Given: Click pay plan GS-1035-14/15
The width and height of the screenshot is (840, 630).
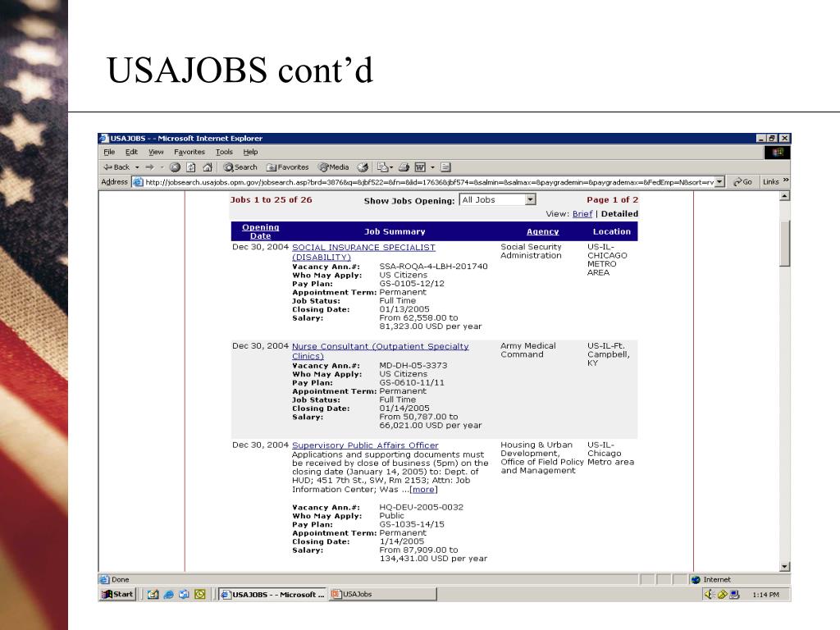Looking at the screenshot, I should click(x=412, y=524).
